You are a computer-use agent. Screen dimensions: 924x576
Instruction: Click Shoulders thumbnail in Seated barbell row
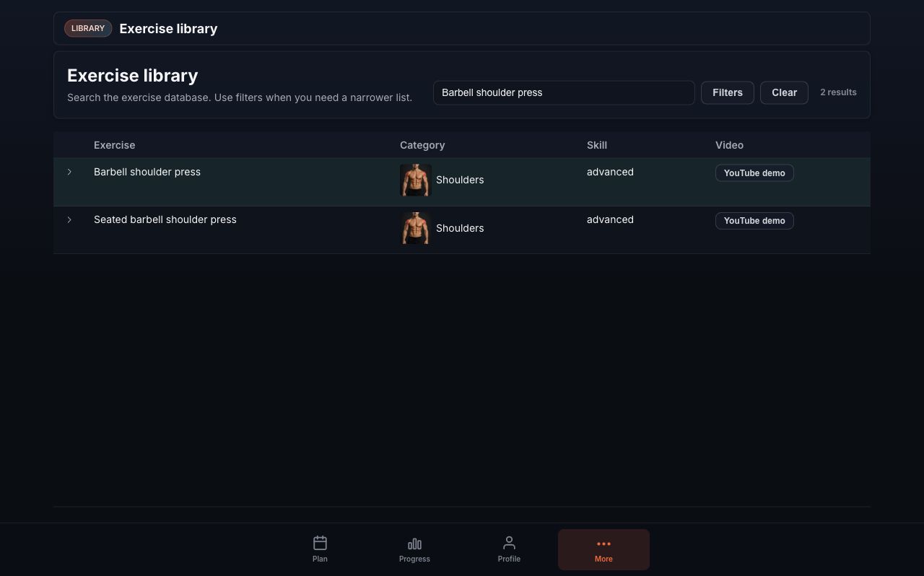pos(416,228)
